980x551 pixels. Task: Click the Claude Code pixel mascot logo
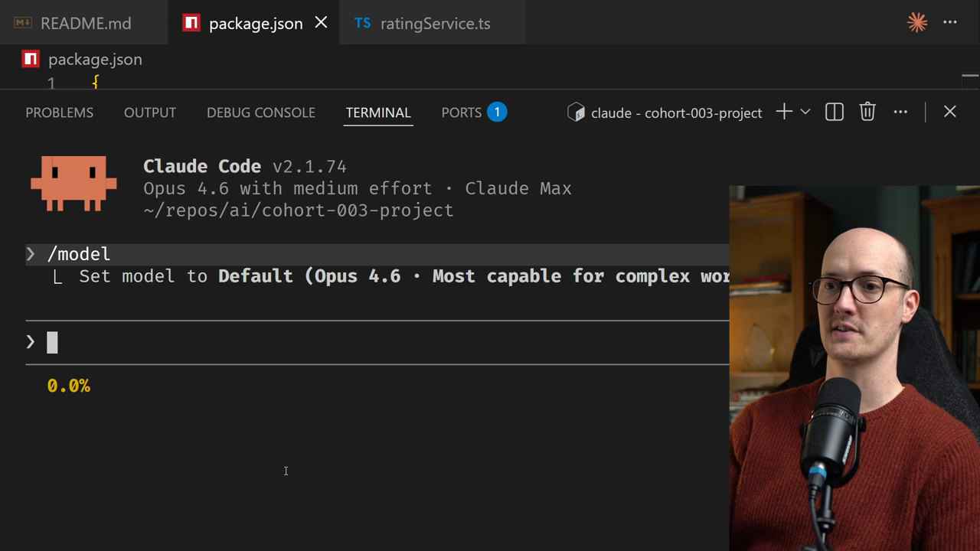coord(73,184)
